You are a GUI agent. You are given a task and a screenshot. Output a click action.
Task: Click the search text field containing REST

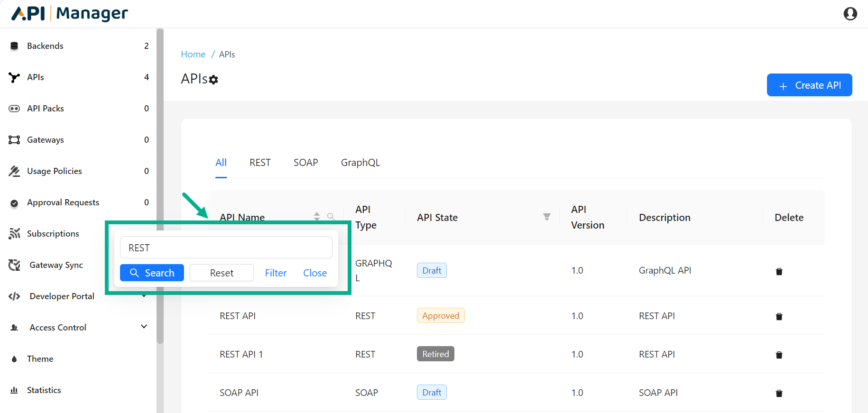[x=226, y=248]
